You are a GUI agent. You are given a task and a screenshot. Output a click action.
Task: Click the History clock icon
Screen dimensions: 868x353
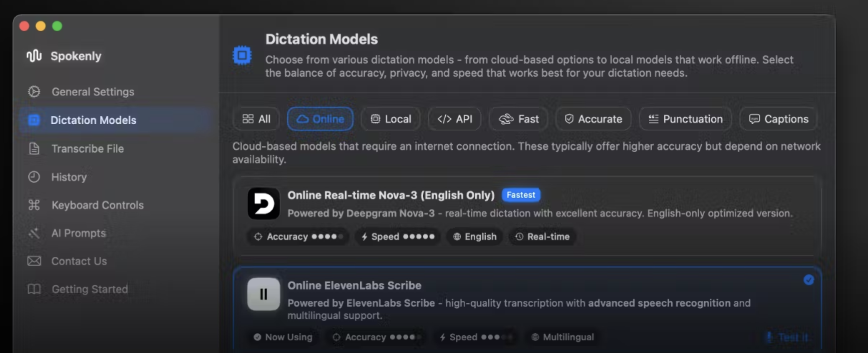point(34,177)
